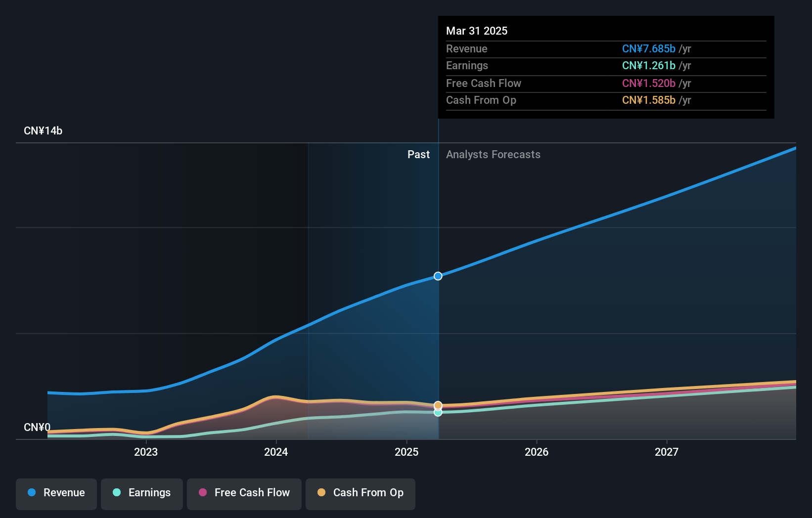Screen dimensions: 812x518
Task: Click the CN¥7.685b revenue value in tooltip
Action: (648, 48)
